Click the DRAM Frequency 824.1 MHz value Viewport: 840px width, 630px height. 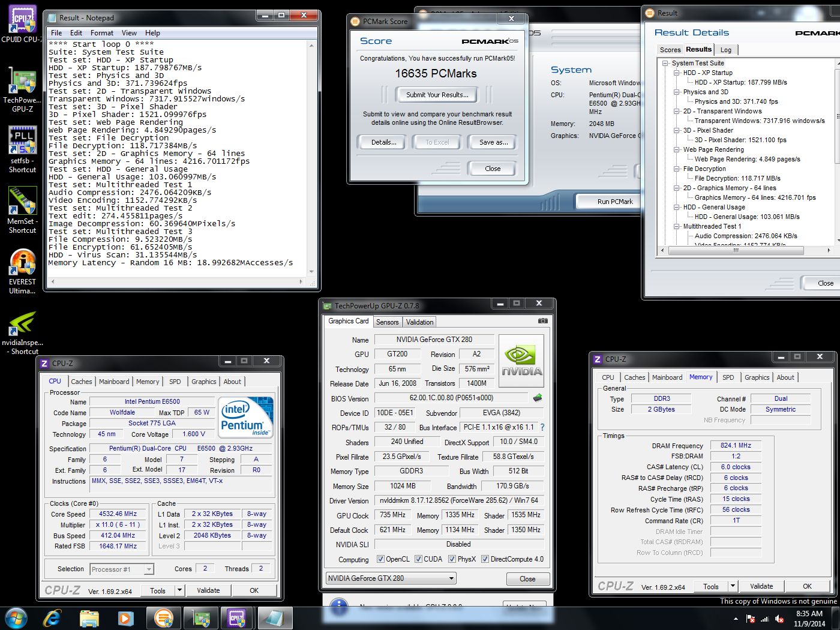pos(736,446)
